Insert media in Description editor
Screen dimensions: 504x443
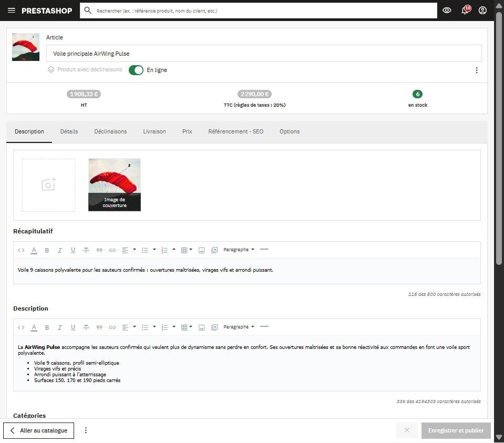[x=214, y=327]
